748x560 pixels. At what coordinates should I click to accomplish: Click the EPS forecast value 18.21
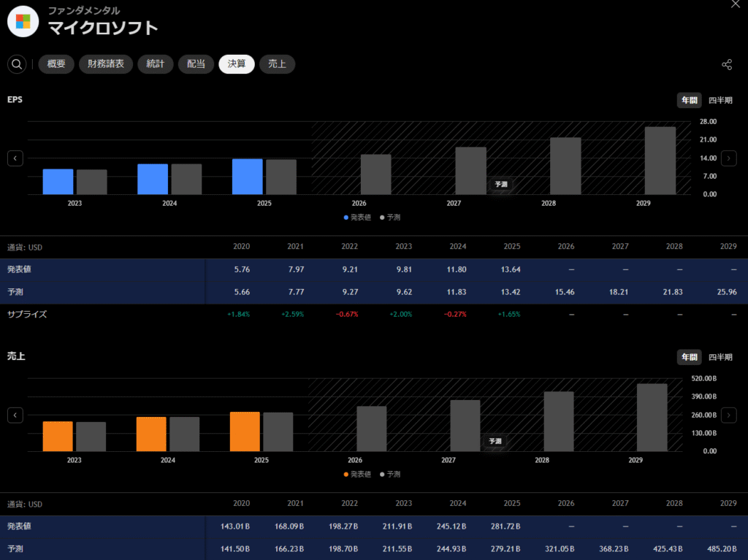(x=618, y=292)
